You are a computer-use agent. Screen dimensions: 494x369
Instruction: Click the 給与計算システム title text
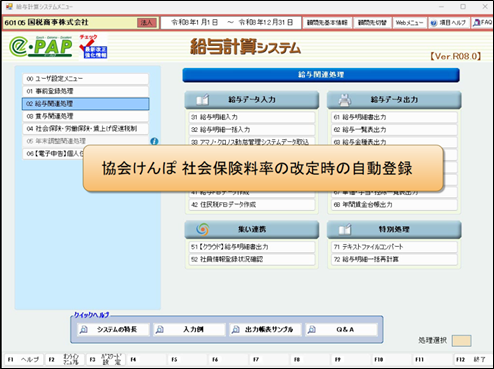click(x=245, y=46)
